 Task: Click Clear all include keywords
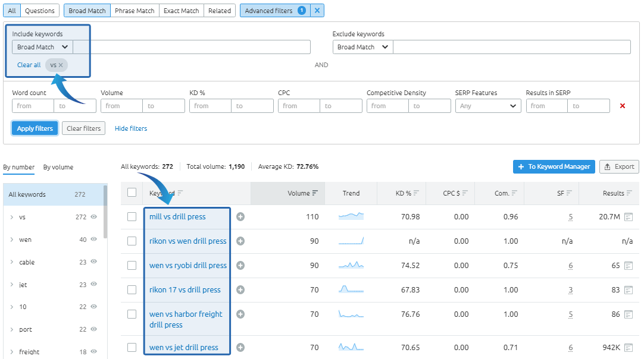tap(29, 65)
